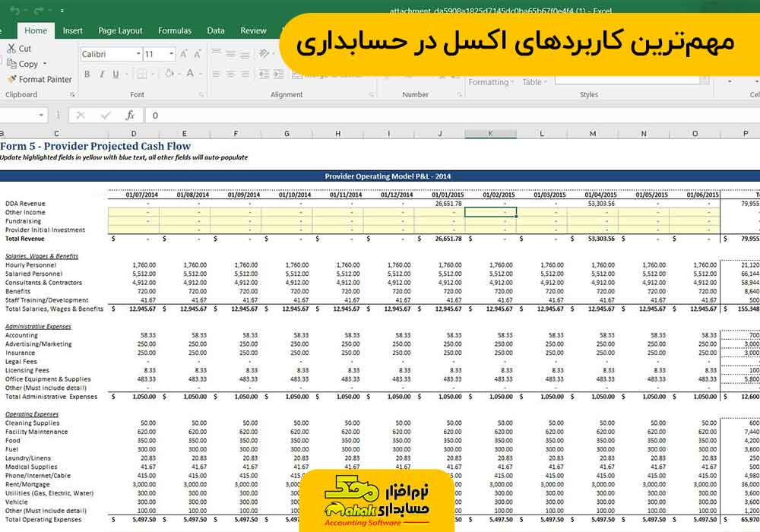The height and width of the screenshot is (532, 760).
Task: Open the Formulas tab
Action: click(175, 30)
